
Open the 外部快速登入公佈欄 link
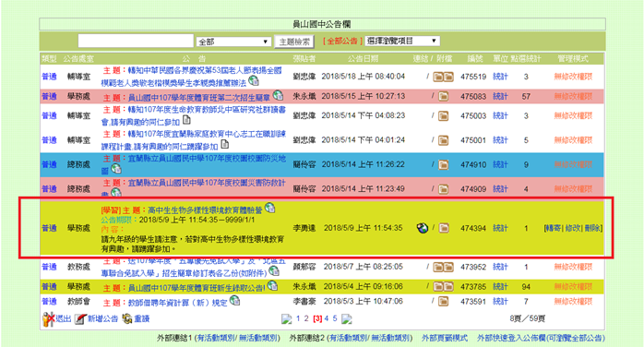(541, 338)
